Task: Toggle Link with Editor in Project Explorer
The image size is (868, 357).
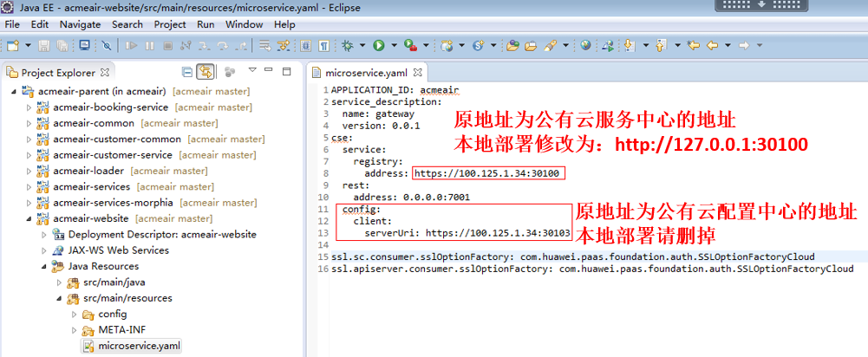Action: tap(206, 72)
